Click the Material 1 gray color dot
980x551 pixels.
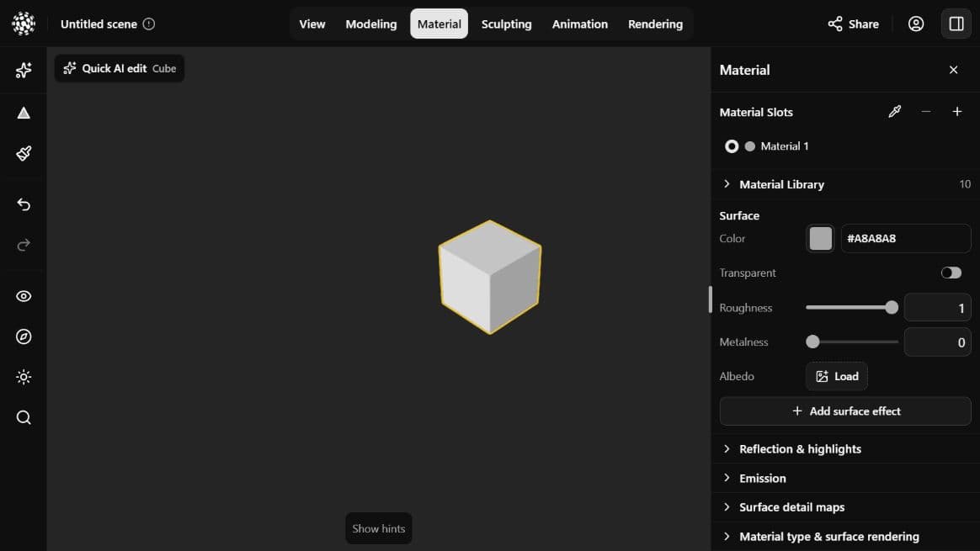click(x=750, y=146)
